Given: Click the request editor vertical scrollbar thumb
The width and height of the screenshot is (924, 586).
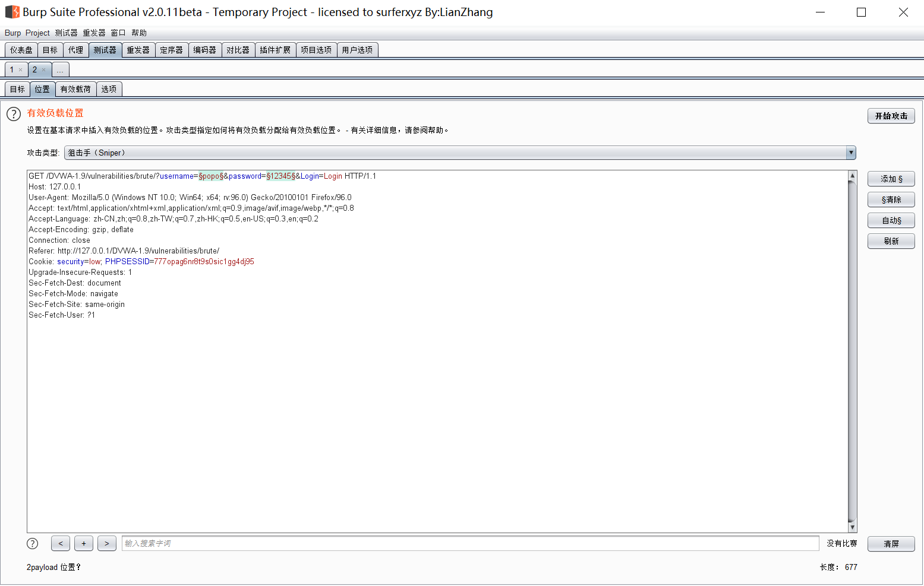Looking at the screenshot, I should click(852, 351).
